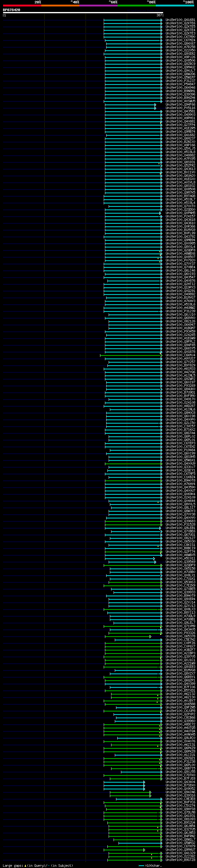
Task: Click the UniRef100_C1KBZ4 entry
Action: [x=180, y=477]
